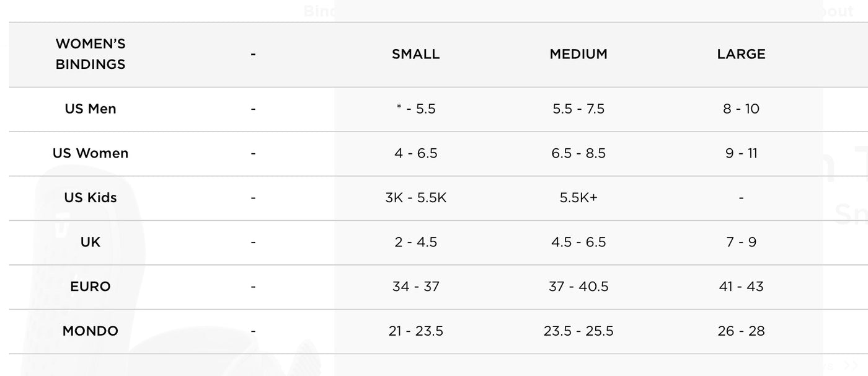Select the medium US Women value 6.5 - 8.5

pos(578,153)
